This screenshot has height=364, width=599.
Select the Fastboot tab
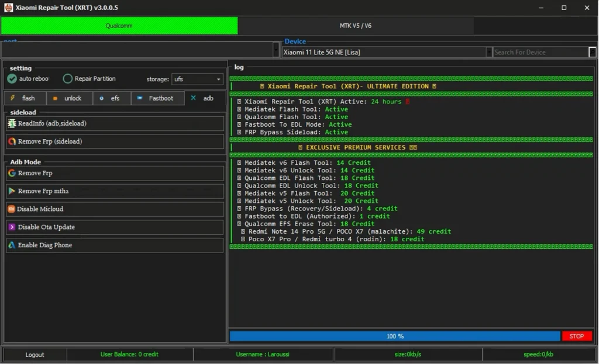tap(157, 98)
